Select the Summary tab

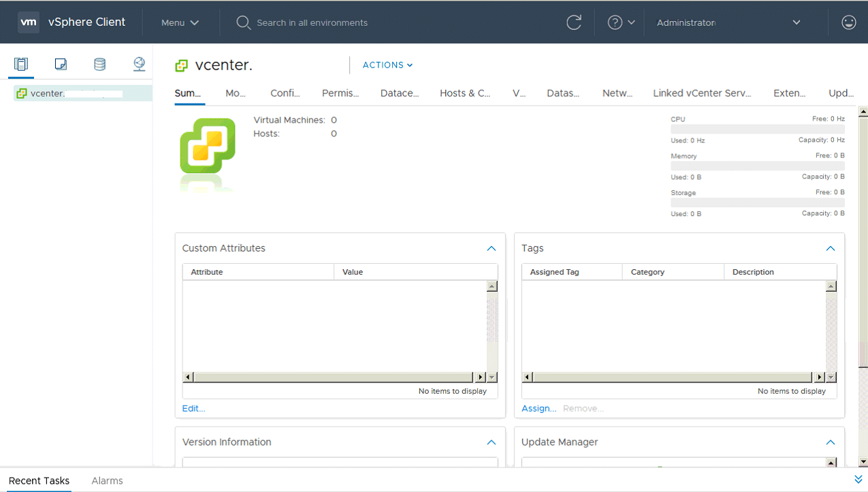point(188,93)
